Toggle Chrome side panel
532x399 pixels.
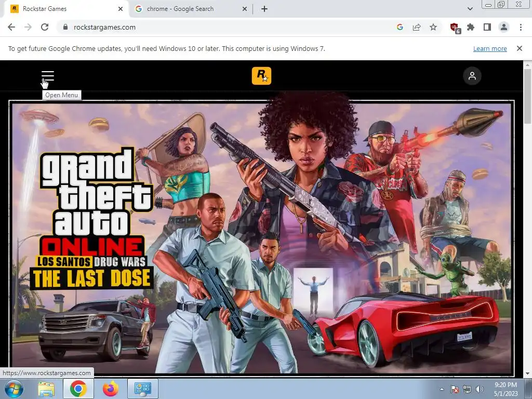[x=487, y=27]
